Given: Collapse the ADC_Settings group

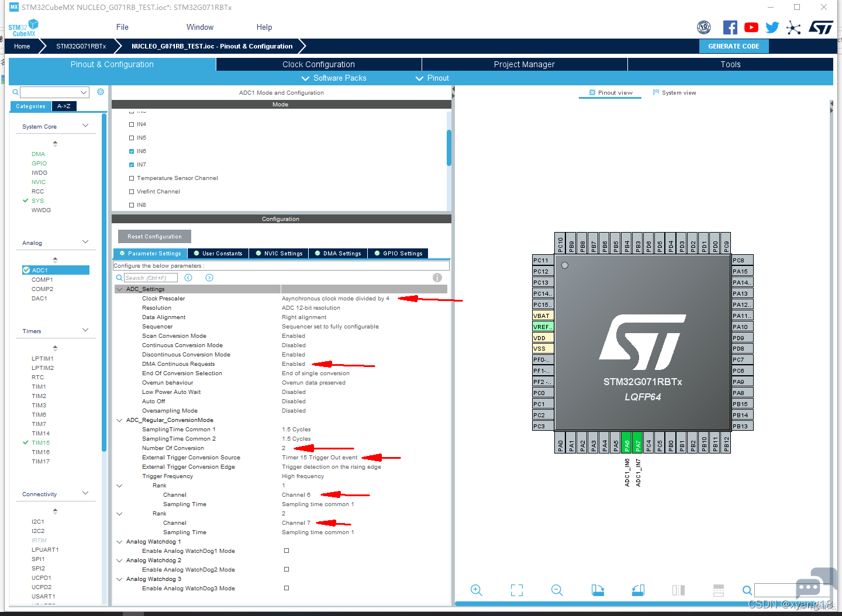Looking at the screenshot, I should pos(119,289).
